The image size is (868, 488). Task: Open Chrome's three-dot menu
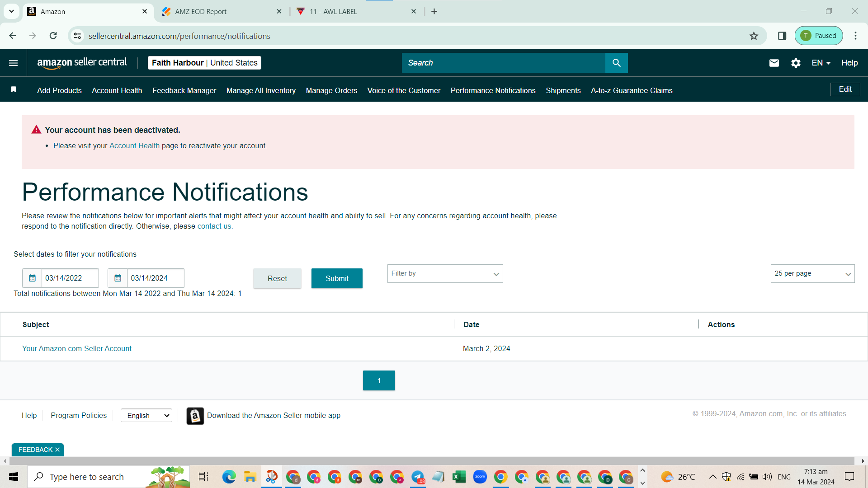pos(855,36)
